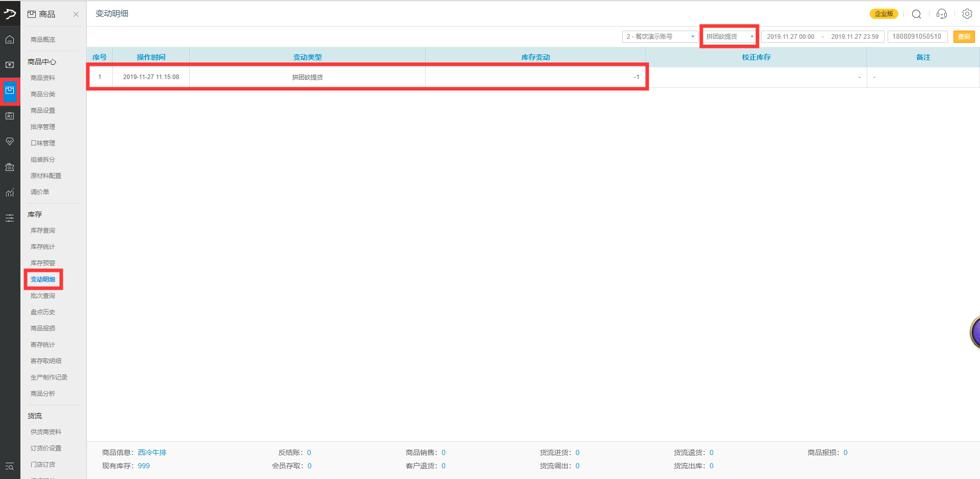Image resolution: width=980 pixels, height=479 pixels.
Task: Go to 商品资料 menu item
Action: coord(43,78)
